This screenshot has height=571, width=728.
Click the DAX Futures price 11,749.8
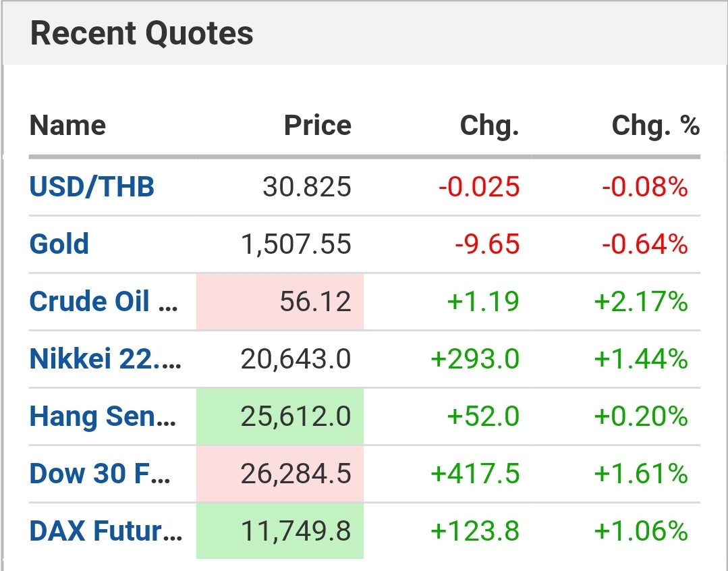click(x=296, y=531)
